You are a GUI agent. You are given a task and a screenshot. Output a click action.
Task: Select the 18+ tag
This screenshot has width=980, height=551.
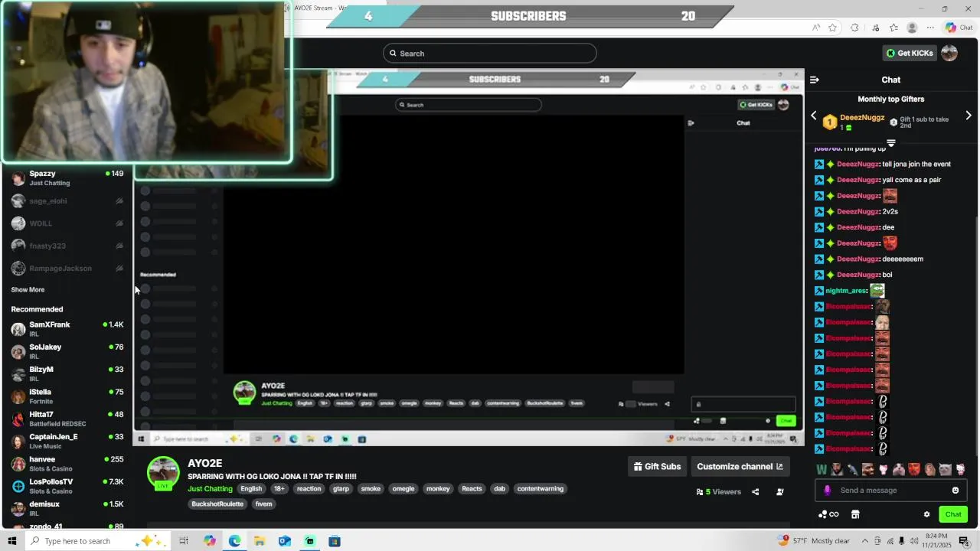[279, 489]
